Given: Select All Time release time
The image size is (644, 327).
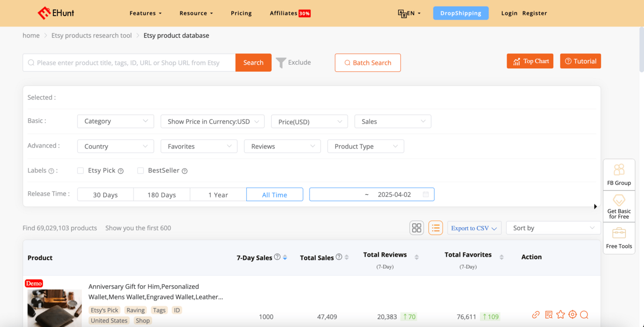Looking at the screenshot, I should (275, 194).
